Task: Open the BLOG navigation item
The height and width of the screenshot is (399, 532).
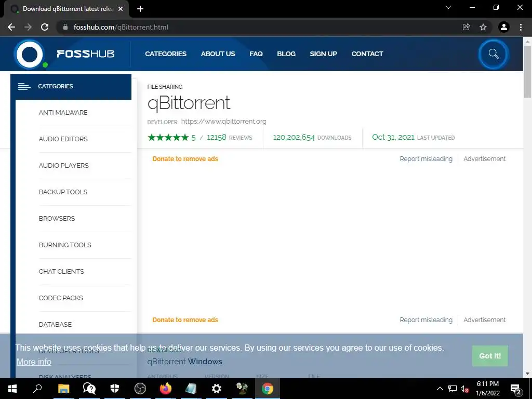Action: 286,54
